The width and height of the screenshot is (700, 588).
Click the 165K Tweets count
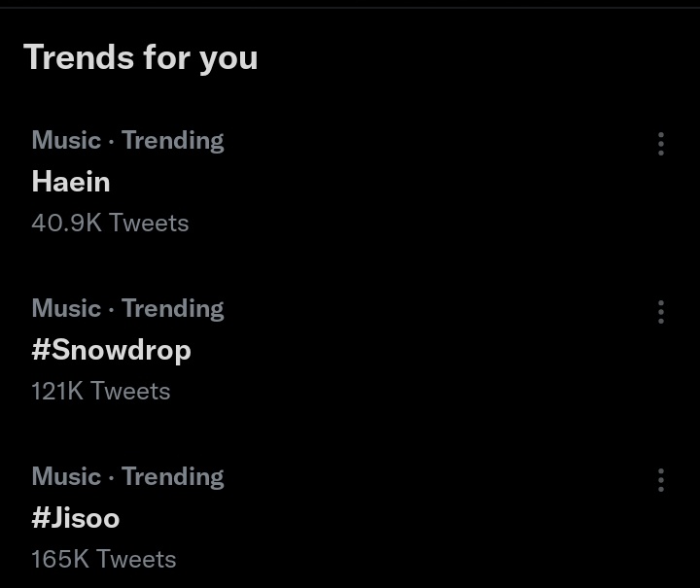pos(104,559)
